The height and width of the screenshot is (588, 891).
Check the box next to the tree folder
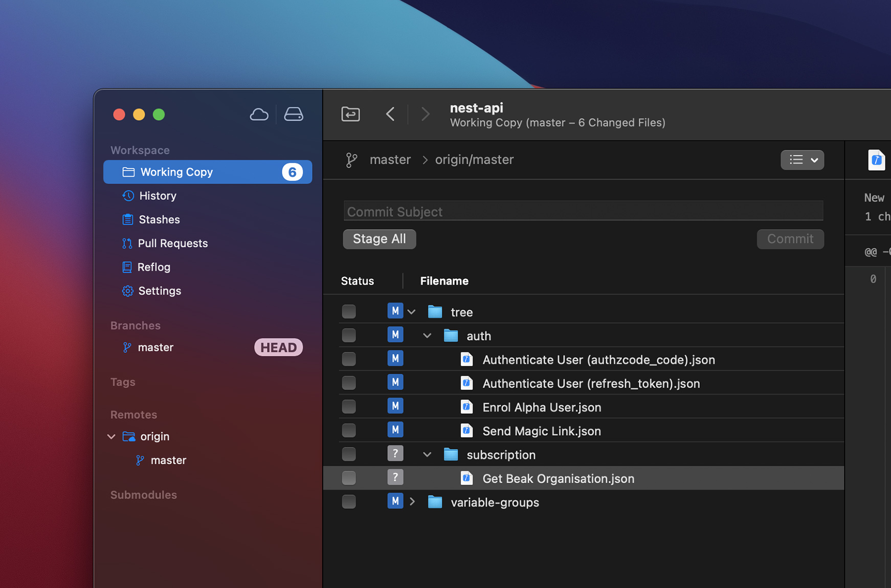click(x=349, y=311)
